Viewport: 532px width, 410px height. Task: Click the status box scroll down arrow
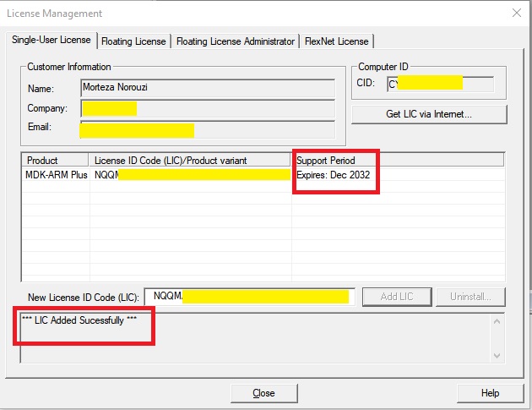(497, 355)
